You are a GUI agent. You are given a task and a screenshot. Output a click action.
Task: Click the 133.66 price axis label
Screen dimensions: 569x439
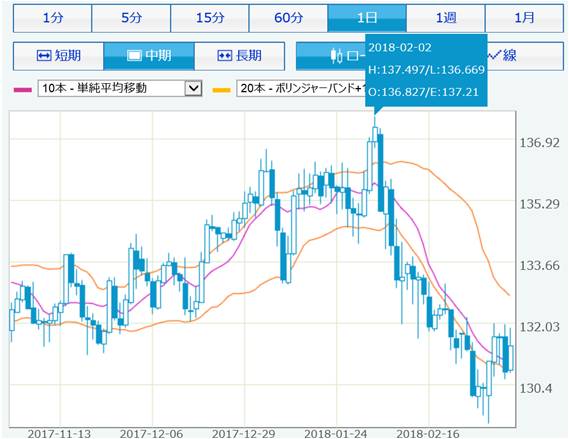[x=540, y=266]
